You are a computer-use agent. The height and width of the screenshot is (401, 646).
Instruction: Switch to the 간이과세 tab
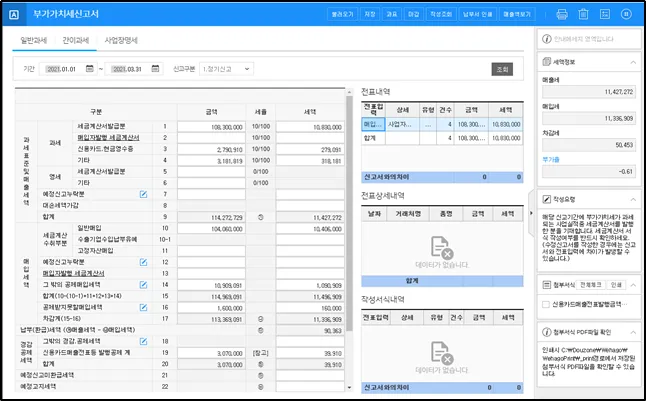(76, 40)
